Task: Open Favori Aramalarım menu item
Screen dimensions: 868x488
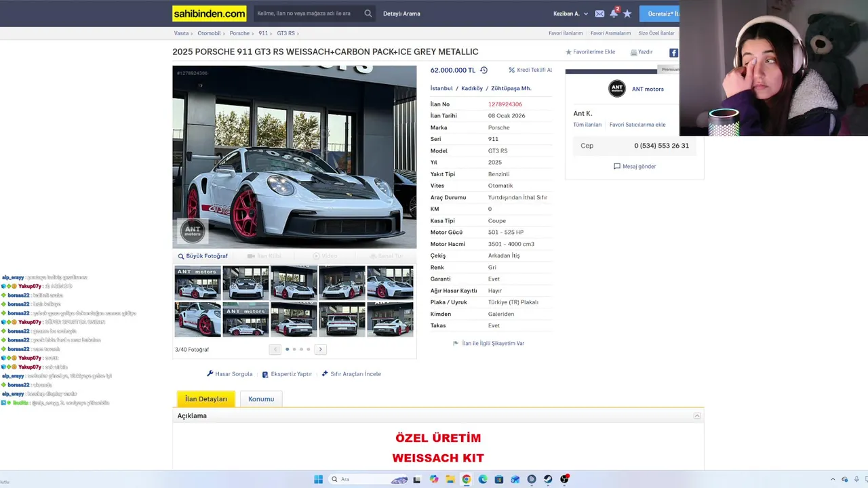Action: [610, 33]
